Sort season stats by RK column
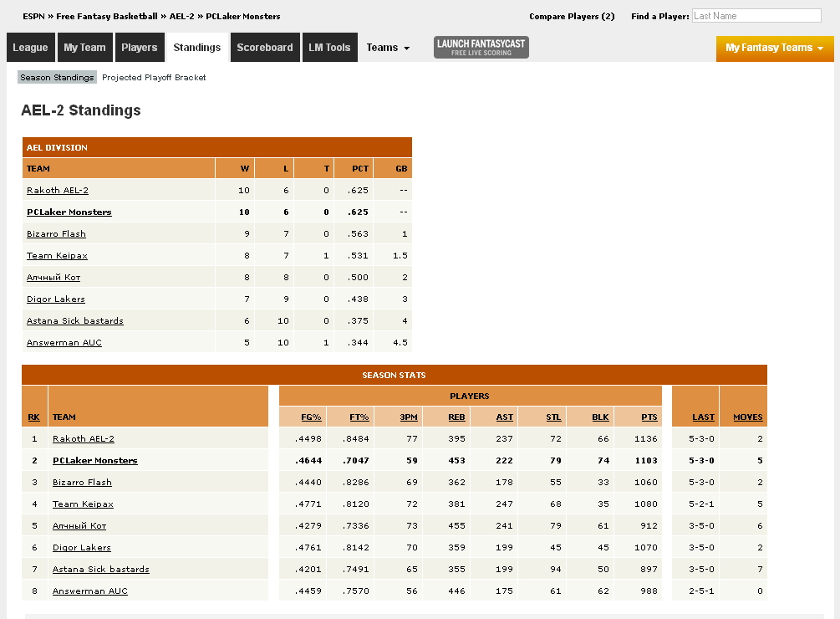 click(x=33, y=417)
